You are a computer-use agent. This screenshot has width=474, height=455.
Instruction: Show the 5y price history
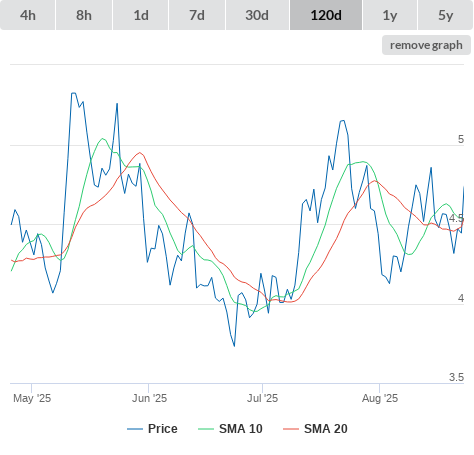point(446,15)
